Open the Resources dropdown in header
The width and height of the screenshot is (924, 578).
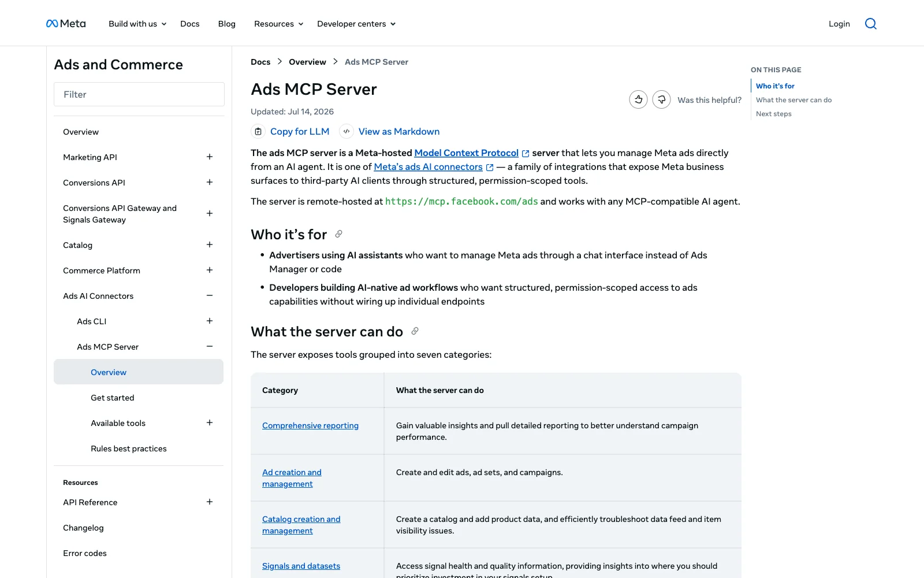[x=278, y=24]
